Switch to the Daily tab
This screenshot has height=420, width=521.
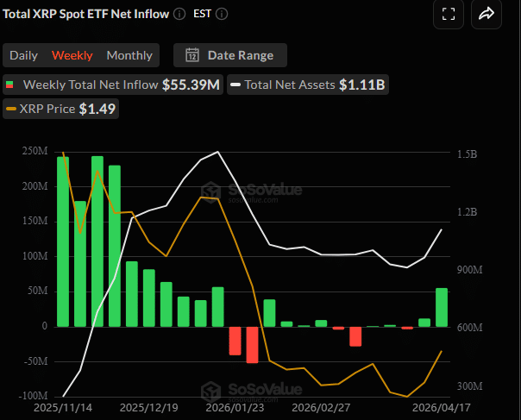click(x=23, y=55)
